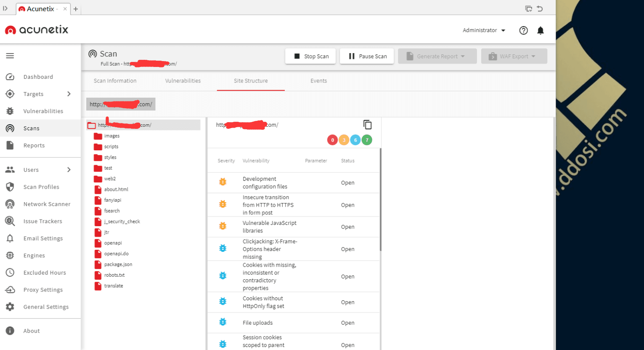644x350 pixels.
Task: Click severity icon for File uploads
Action: click(223, 322)
